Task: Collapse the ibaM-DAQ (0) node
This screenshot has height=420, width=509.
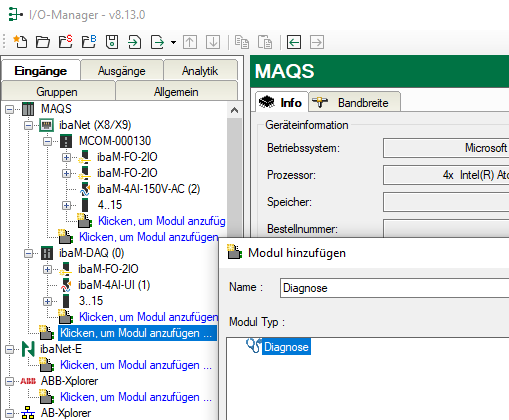Action: (29, 253)
